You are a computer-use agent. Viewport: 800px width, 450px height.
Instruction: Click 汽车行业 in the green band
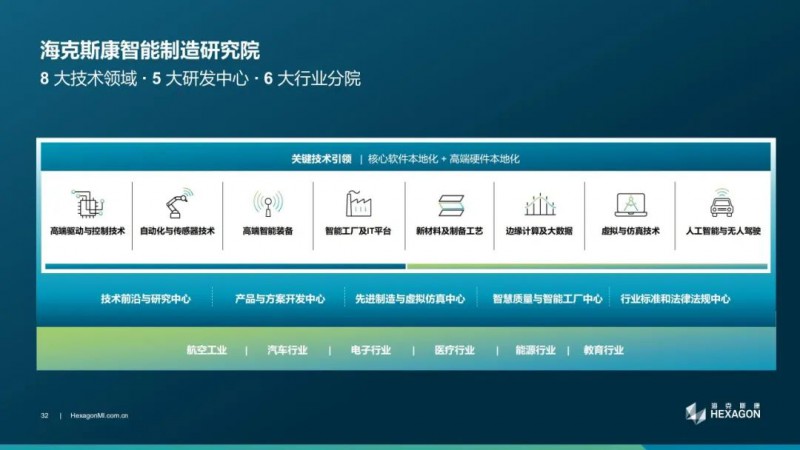pyautogui.click(x=287, y=351)
